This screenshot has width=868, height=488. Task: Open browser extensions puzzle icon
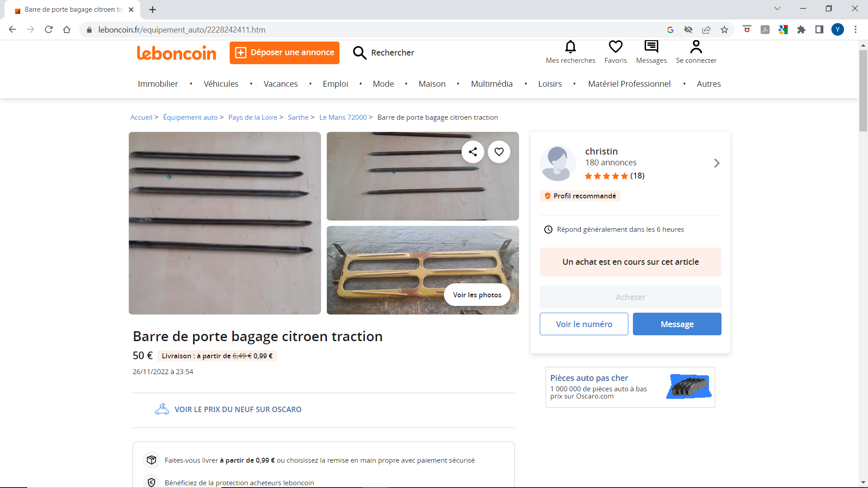click(801, 30)
